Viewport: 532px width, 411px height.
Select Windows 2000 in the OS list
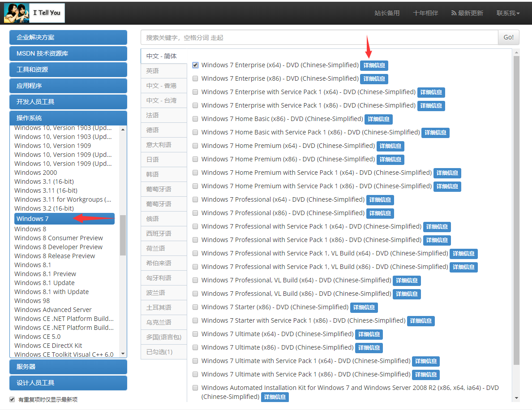36,173
